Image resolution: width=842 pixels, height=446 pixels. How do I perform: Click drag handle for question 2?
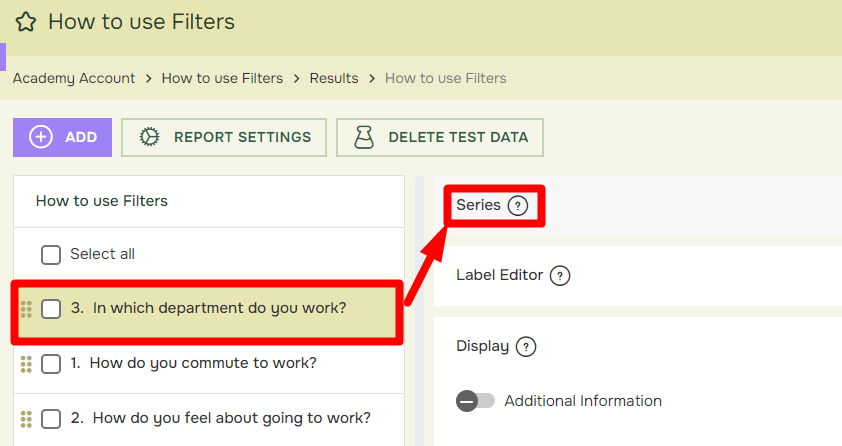click(26, 419)
